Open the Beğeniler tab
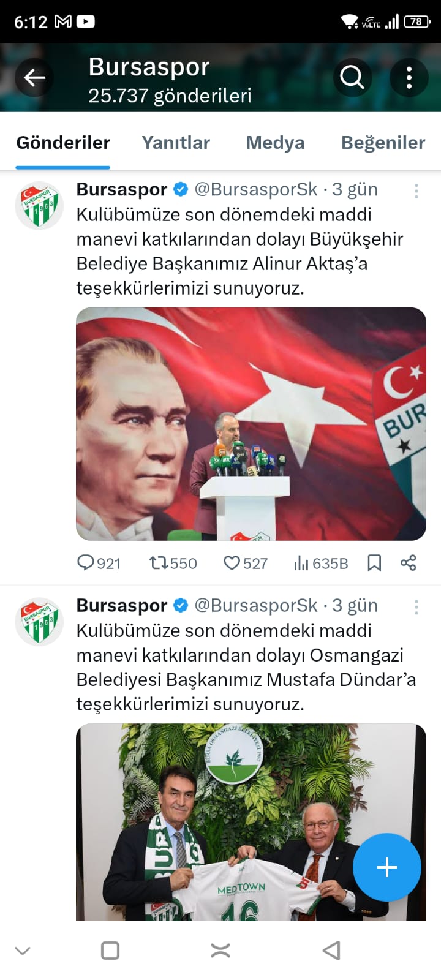Viewport: 441px width, 980px height. [383, 143]
